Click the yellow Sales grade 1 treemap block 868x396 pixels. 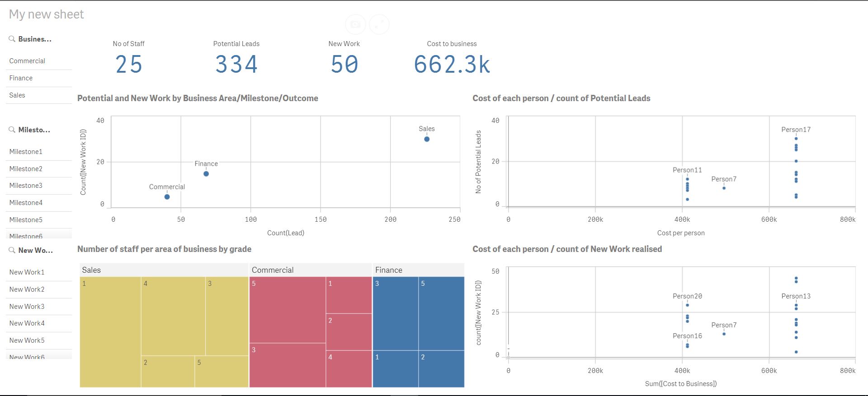pyautogui.click(x=110, y=332)
